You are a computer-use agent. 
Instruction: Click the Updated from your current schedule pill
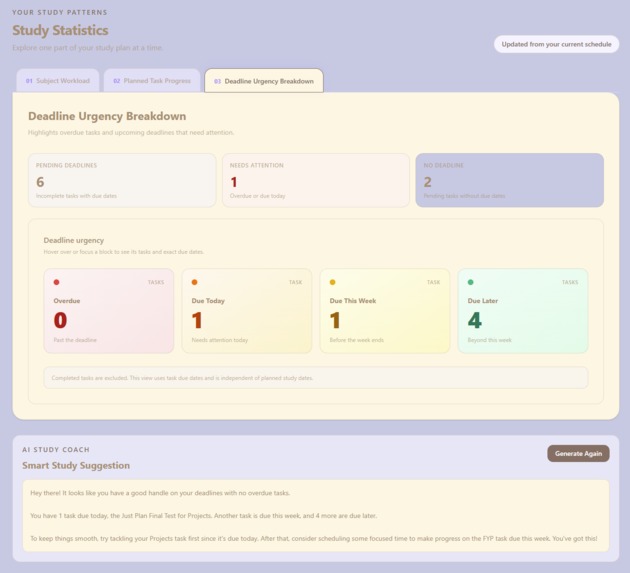pos(556,44)
